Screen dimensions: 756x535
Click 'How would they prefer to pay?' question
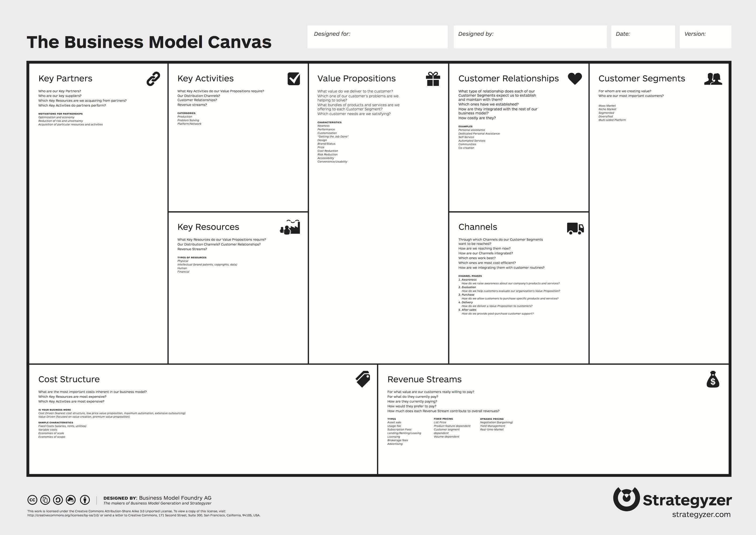412,406
